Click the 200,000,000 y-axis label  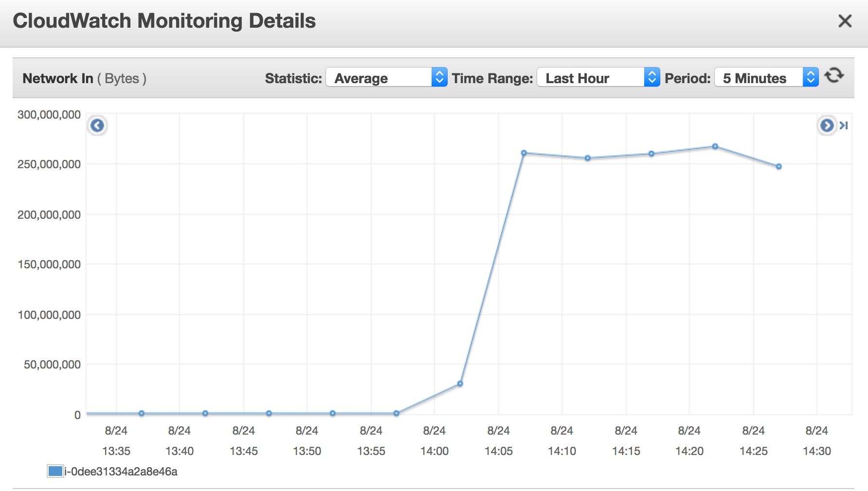[x=49, y=214]
